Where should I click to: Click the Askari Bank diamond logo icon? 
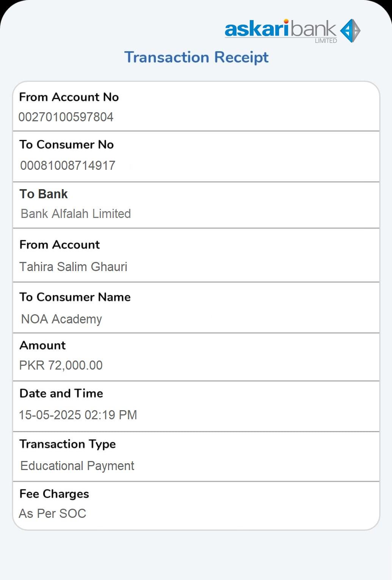[350, 31]
